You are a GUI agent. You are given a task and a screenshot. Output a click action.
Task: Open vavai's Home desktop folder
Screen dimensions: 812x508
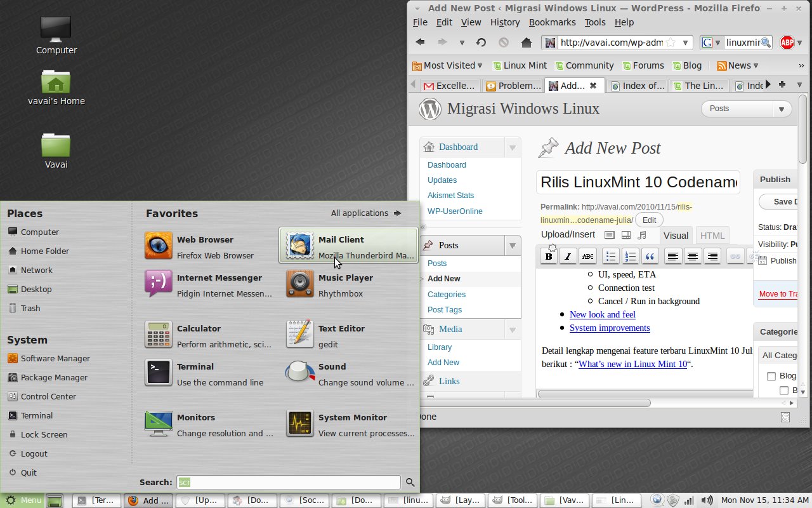56,87
